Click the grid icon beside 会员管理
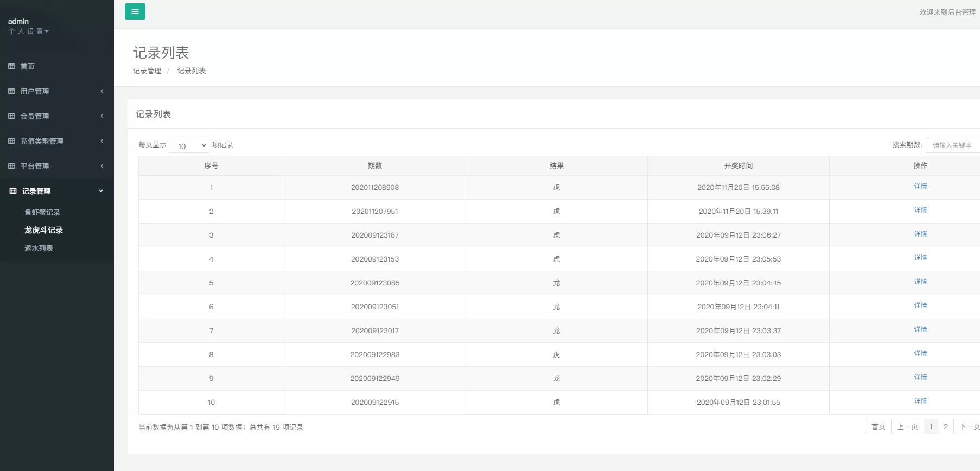This screenshot has width=980, height=471. click(11, 116)
